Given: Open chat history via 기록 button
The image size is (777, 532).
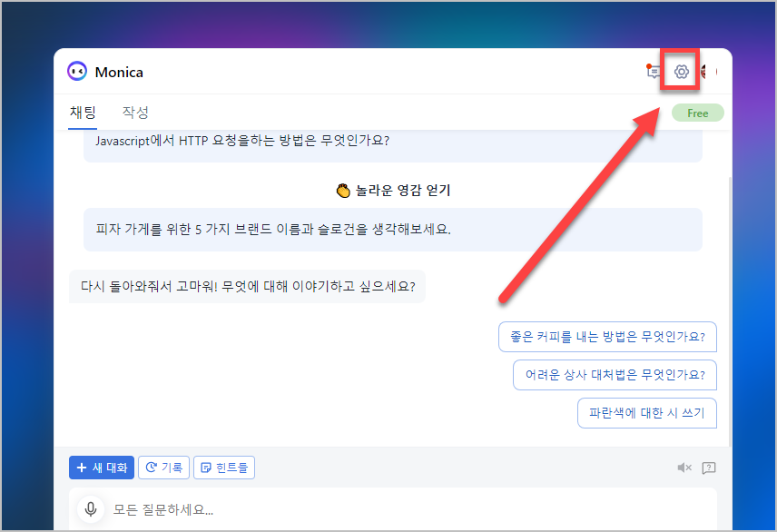Looking at the screenshot, I should (163, 467).
